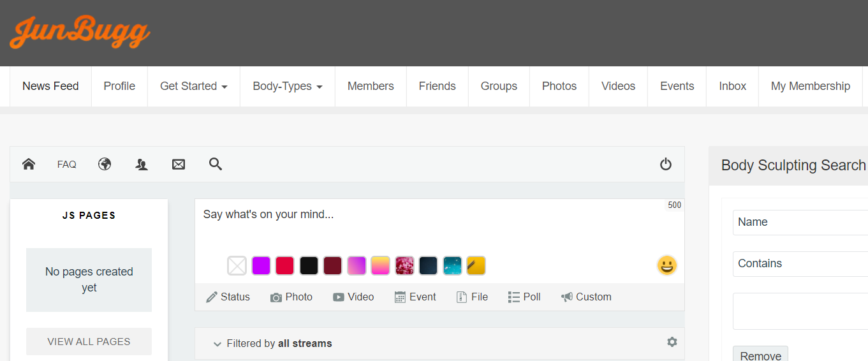Choose the no-background crossed swatch

pos(237,266)
